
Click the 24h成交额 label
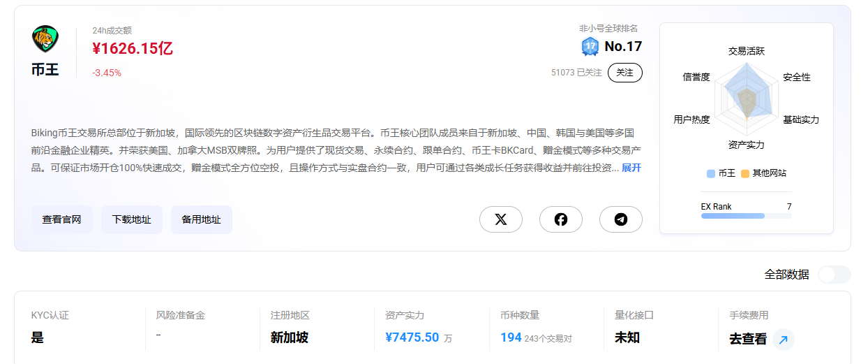(x=112, y=30)
